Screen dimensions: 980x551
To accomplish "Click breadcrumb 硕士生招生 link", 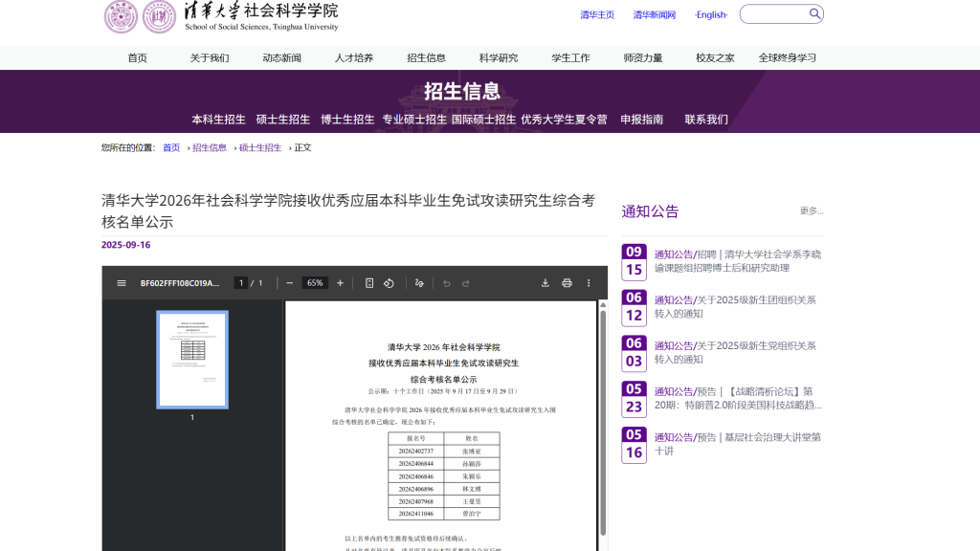I will [x=260, y=148].
